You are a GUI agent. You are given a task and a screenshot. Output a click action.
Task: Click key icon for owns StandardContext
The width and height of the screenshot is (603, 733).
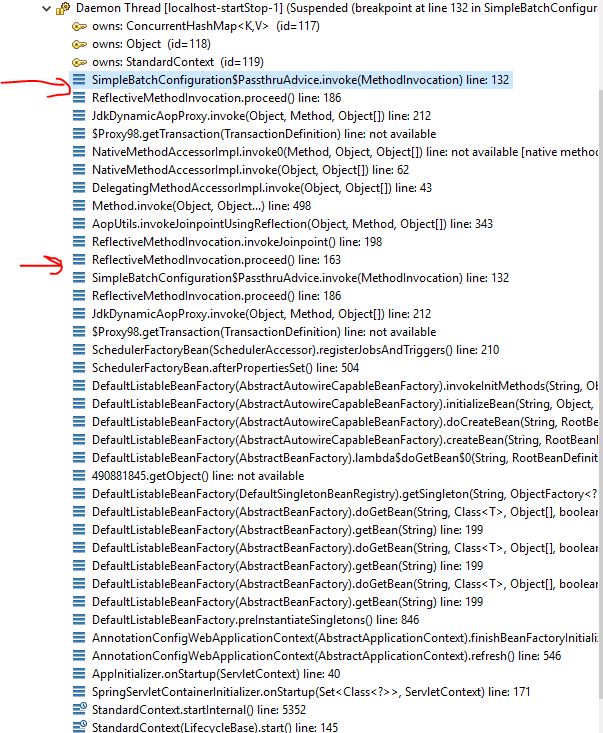click(79, 62)
